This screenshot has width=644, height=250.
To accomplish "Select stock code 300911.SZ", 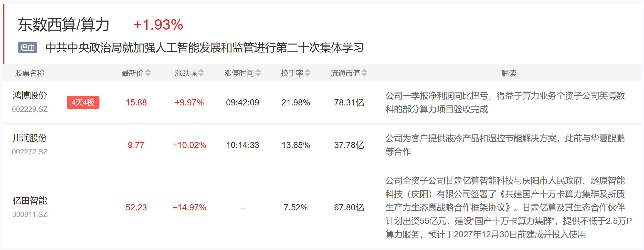I will click(30, 215).
